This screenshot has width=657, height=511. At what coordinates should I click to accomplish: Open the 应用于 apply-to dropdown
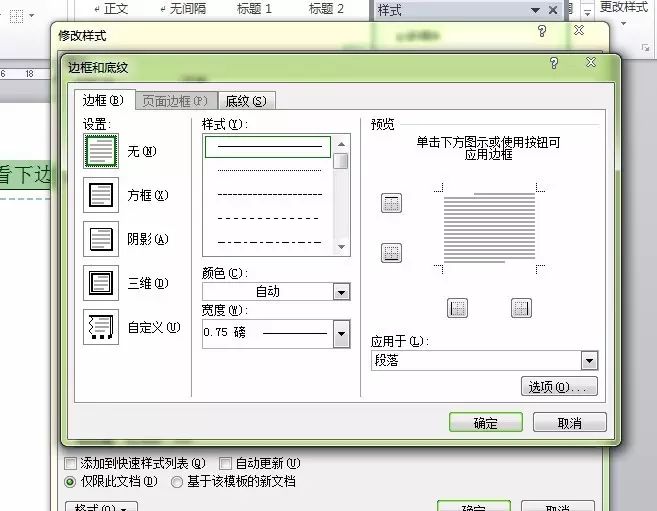coord(589,361)
